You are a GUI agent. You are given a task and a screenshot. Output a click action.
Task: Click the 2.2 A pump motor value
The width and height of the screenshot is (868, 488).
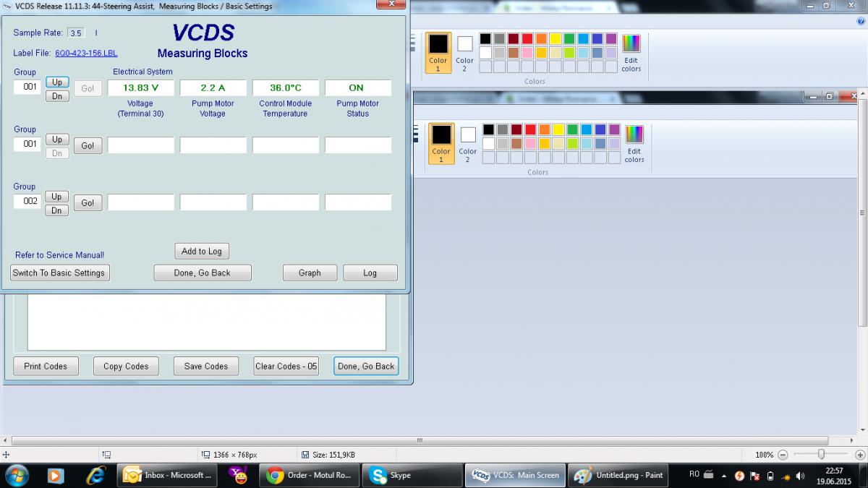click(x=213, y=87)
